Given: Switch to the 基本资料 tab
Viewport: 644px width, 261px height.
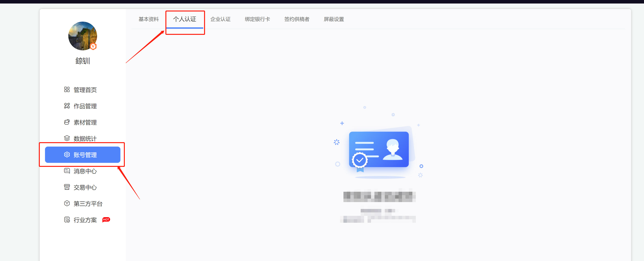Looking at the screenshot, I should (x=149, y=19).
